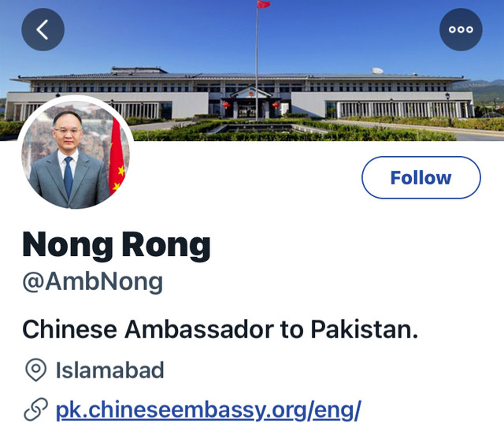Click the flagpole in the banner photo
The image size is (504, 431).
[x=257, y=63]
